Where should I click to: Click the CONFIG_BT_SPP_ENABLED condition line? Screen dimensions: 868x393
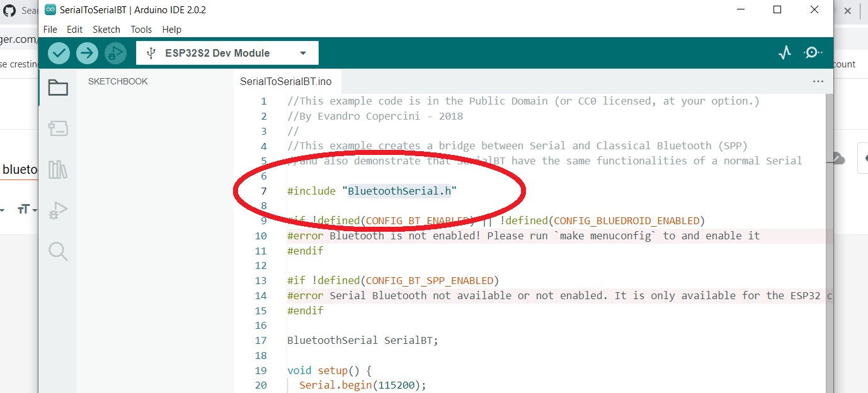[x=392, y=280]
